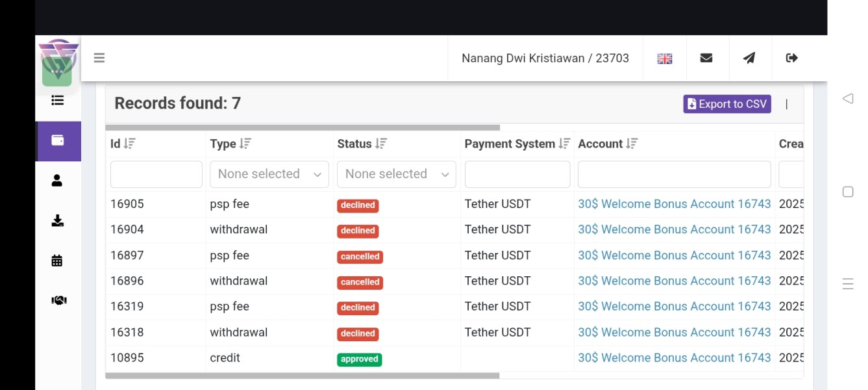The image size is (868, 390).
Task: Tap the Android back button
Action: point(847,99)
